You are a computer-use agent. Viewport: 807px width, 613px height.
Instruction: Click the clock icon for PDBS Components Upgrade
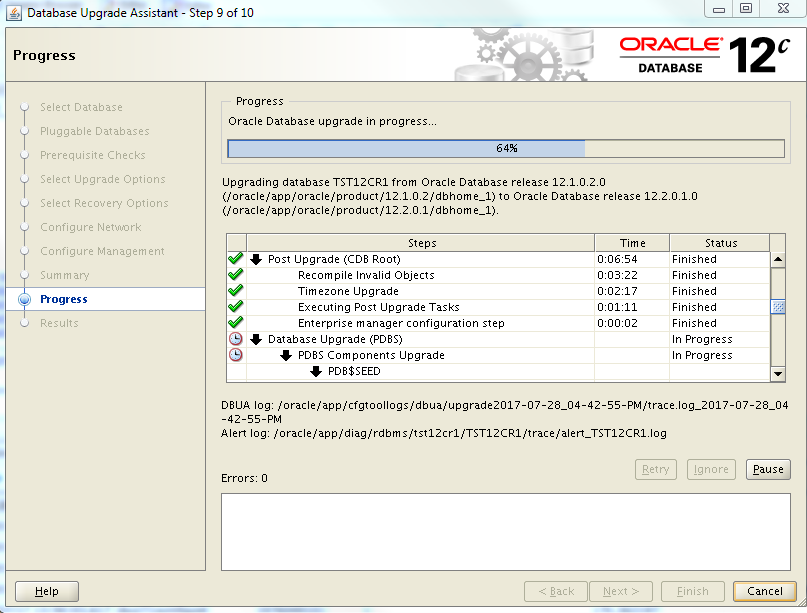(x=235, y=355)
